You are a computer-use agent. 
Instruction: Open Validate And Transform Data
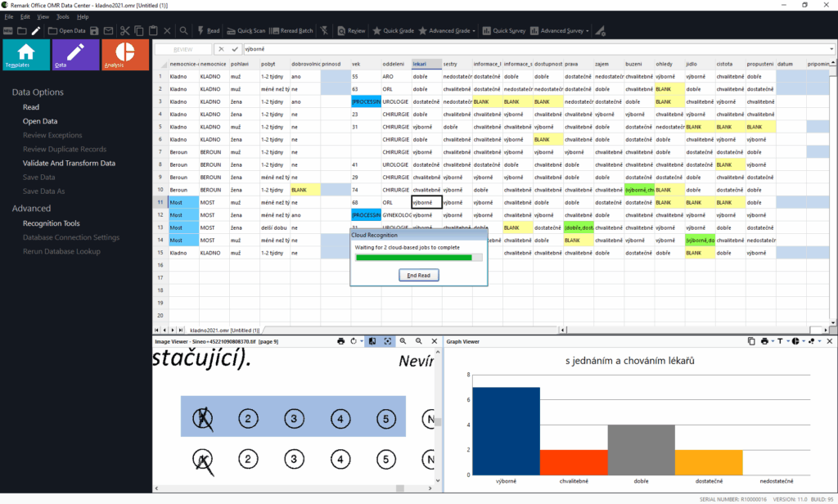[x=69, y=163]
